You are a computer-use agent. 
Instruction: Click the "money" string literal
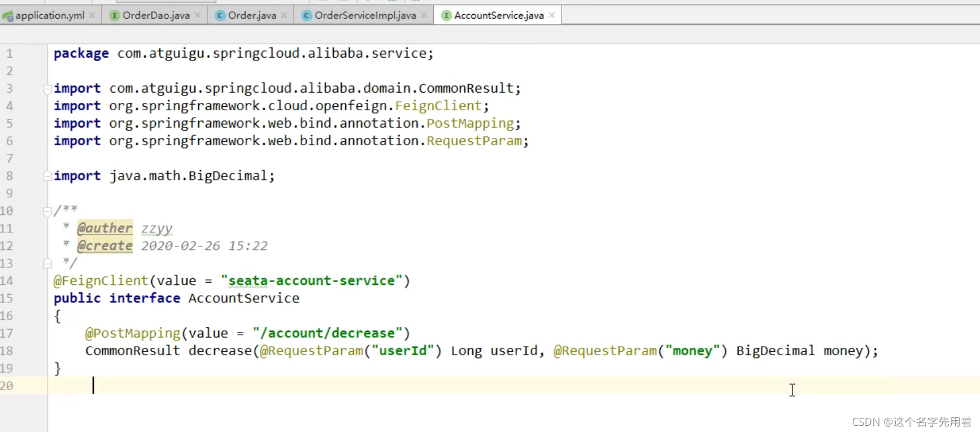coord(692,351)
